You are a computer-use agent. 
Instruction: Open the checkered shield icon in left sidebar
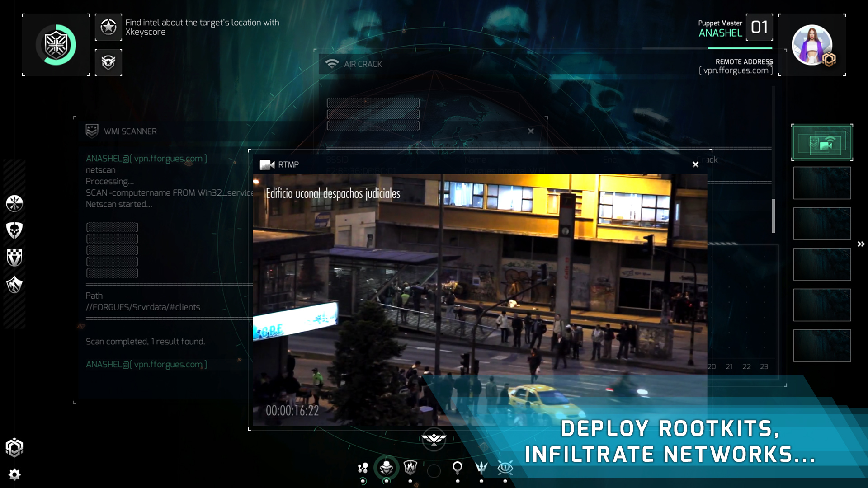(x=14, y=257)
